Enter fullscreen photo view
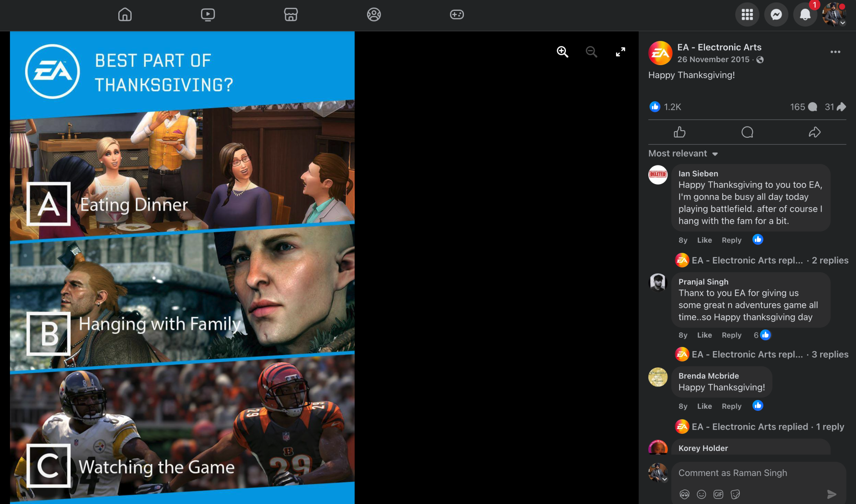The width and height of the screenshot is (856, 504). click(x=620, y=52)
